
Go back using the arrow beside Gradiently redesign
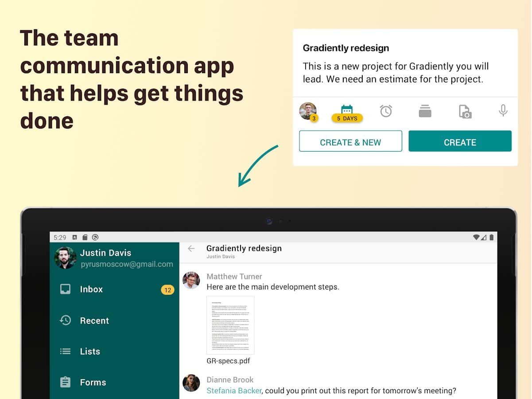[191, 249]
